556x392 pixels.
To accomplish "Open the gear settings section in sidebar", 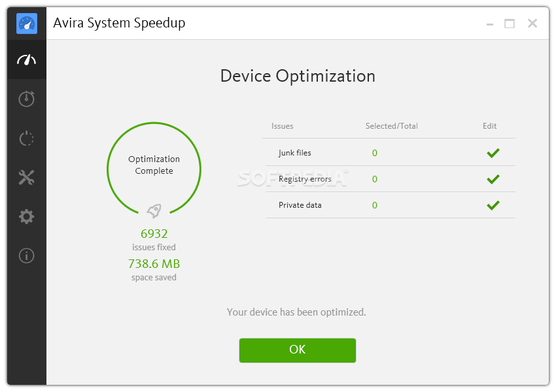I will pos(27,216).
